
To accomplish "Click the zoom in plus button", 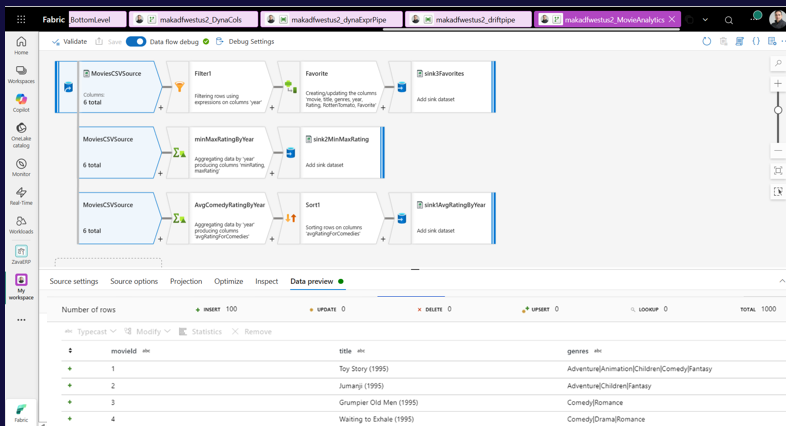I will coord(778,83).
